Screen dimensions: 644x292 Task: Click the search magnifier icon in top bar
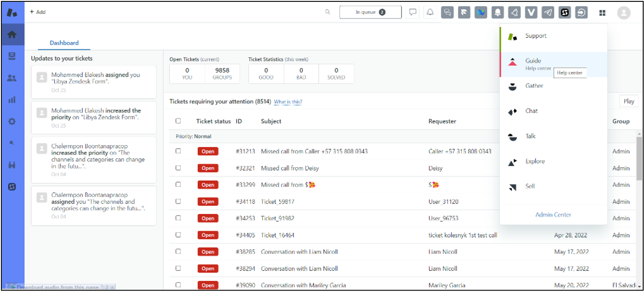pyautogui.click(x=328, y=12)
